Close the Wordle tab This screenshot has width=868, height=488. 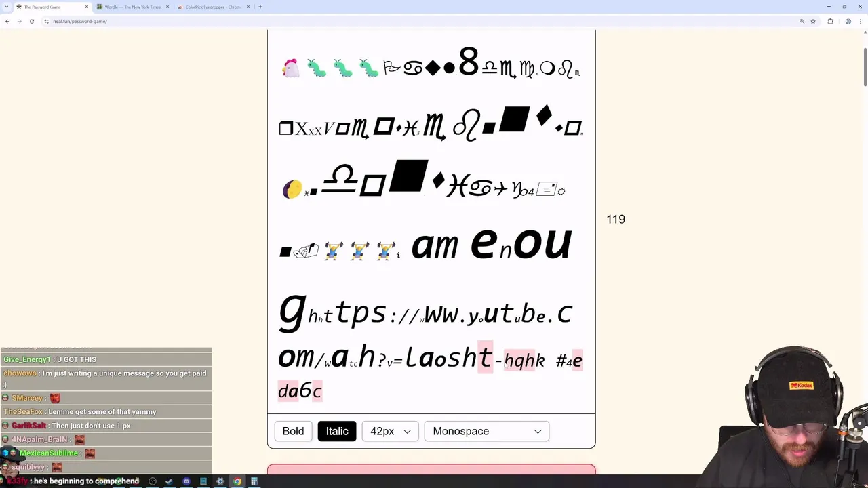(167, 7)
